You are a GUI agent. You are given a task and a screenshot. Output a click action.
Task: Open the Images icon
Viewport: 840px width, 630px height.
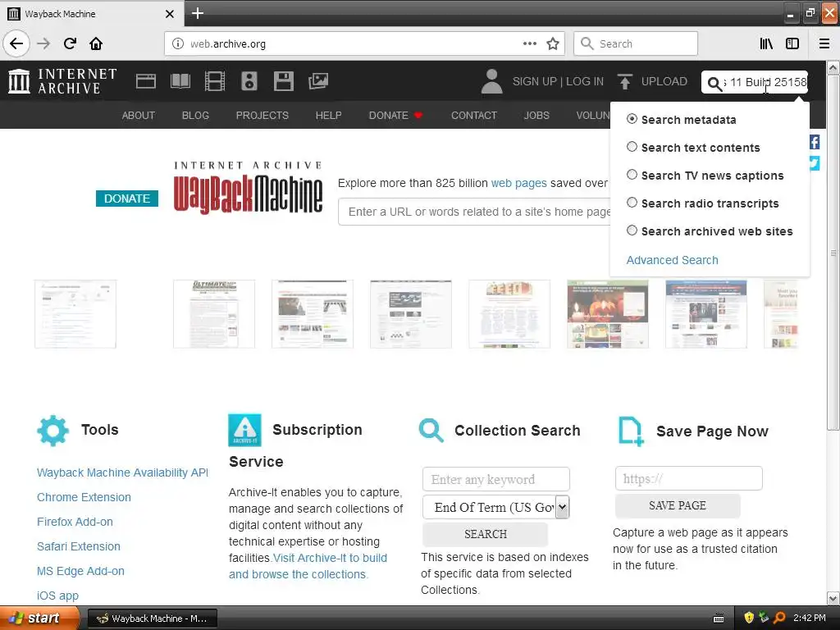point(318,81)
